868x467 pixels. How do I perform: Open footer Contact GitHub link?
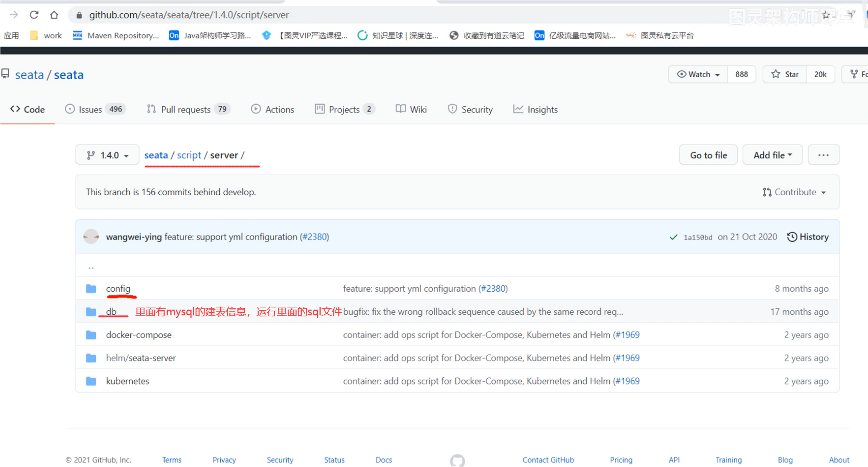[548, 460]
